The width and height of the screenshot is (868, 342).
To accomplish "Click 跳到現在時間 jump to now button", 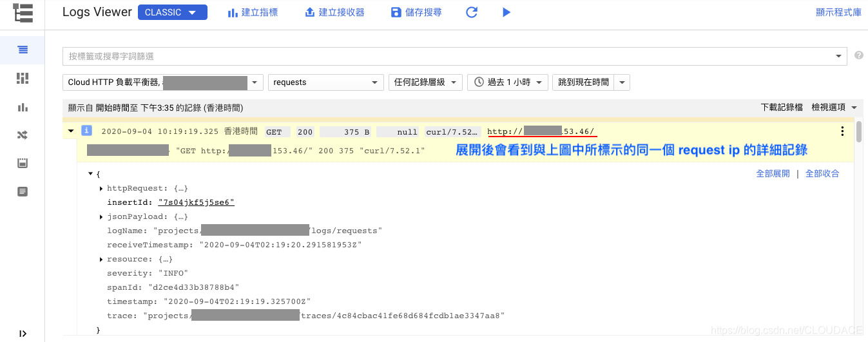I will [x=583, y=82].
